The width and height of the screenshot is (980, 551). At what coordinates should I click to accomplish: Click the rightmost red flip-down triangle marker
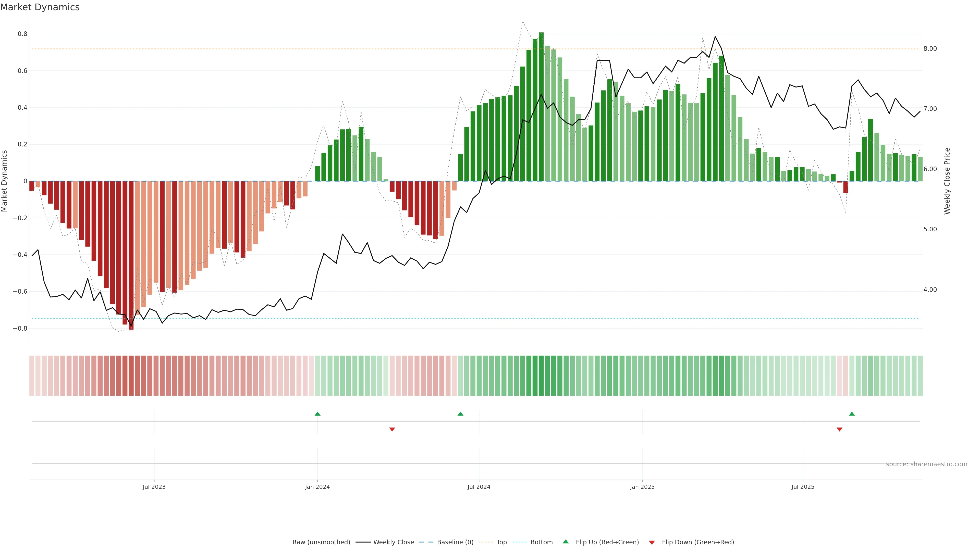point(839,429)
